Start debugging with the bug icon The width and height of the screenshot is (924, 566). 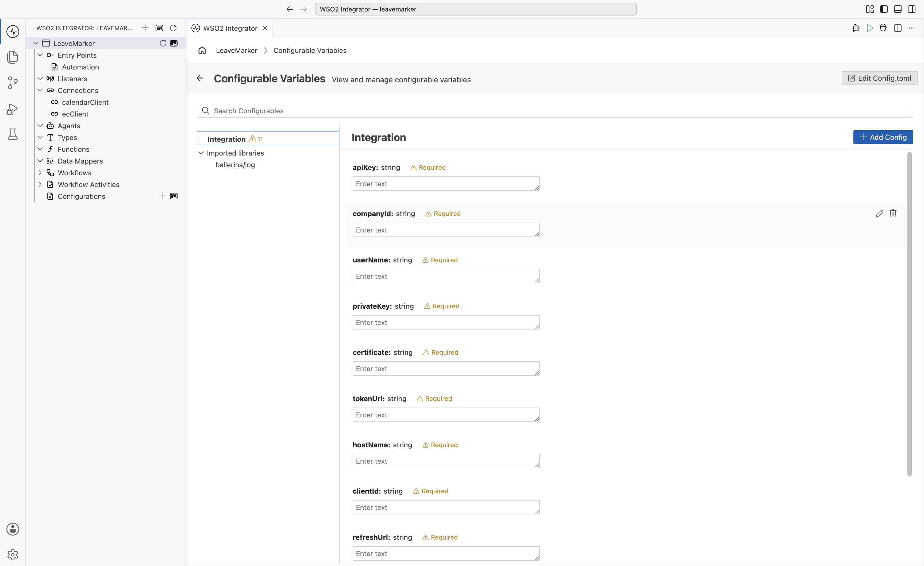pos(883,28)
